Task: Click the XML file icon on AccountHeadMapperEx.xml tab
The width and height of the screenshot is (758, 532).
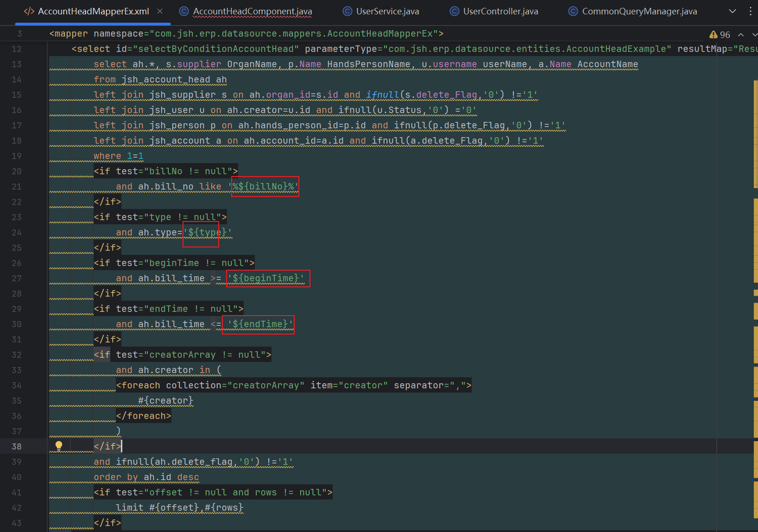Action: (x=29, y=11)
